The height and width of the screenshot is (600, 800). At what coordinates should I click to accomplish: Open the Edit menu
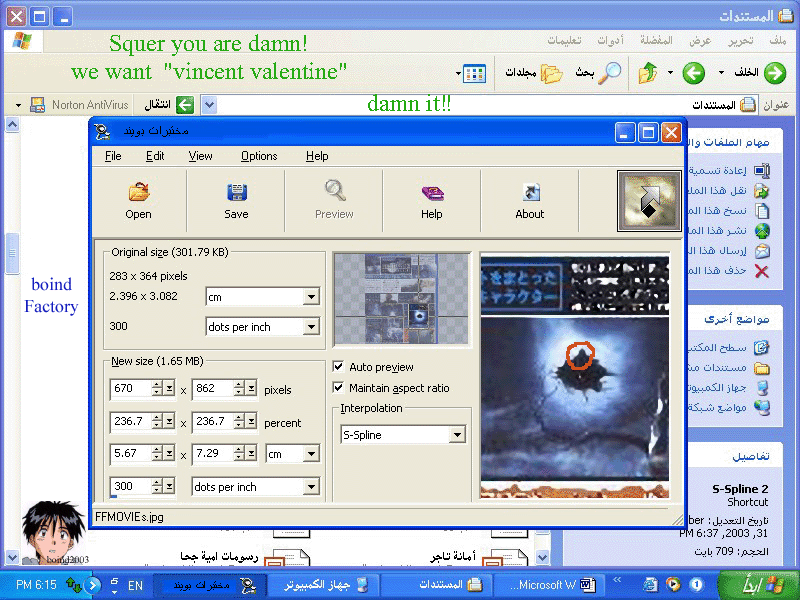155,156
